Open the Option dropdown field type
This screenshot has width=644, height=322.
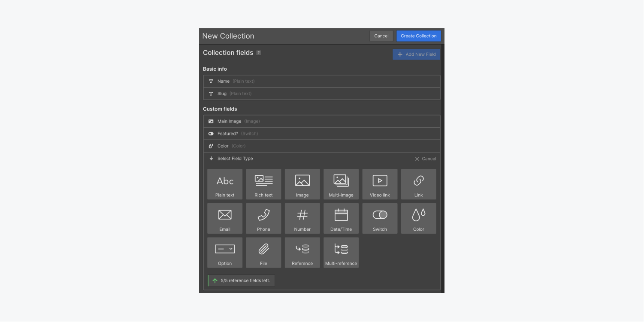pyautogui.click(x=224, y=252)
